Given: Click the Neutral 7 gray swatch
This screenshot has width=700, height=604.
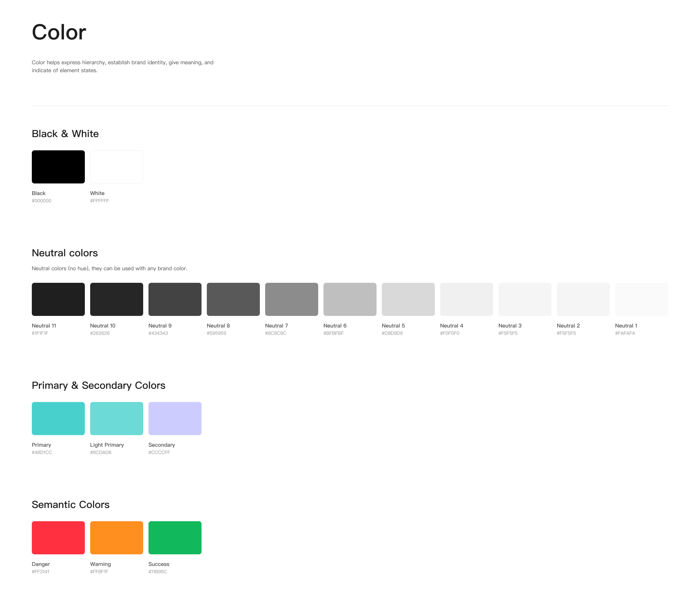Looking at the screenshot, I should (292, 299).
